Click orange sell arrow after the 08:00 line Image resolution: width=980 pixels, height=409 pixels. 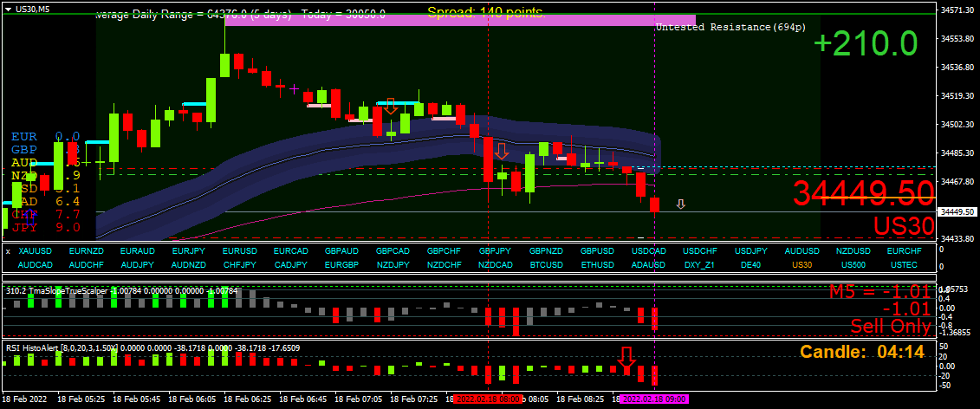pos(502,151)
